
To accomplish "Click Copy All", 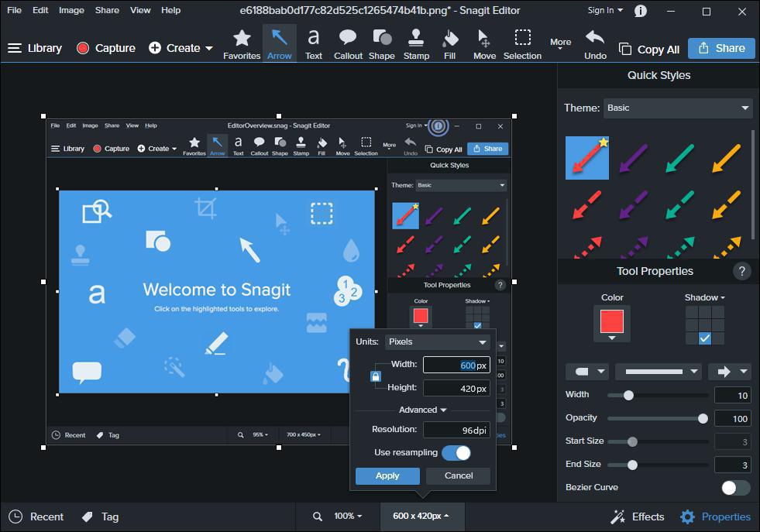I will point(649,50).
